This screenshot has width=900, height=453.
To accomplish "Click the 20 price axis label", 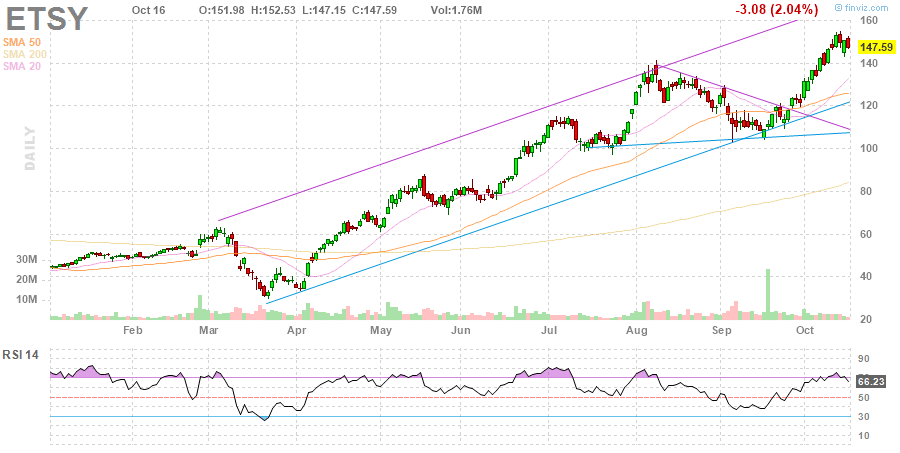I will (864, 320).
